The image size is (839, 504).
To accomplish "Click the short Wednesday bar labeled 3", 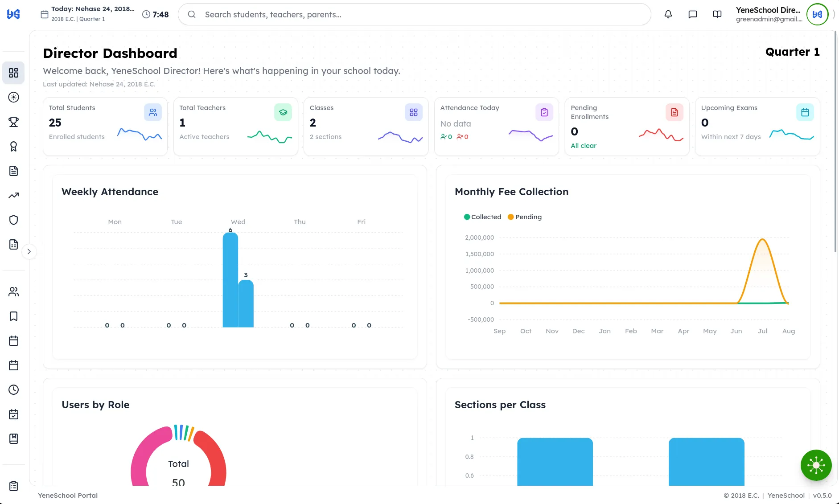I will coord(246,303).
